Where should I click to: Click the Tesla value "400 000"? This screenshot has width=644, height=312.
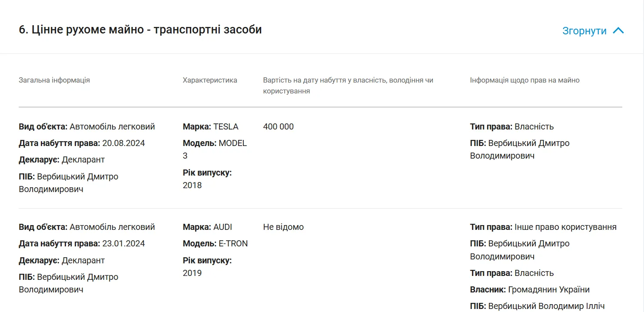(278, 126)
